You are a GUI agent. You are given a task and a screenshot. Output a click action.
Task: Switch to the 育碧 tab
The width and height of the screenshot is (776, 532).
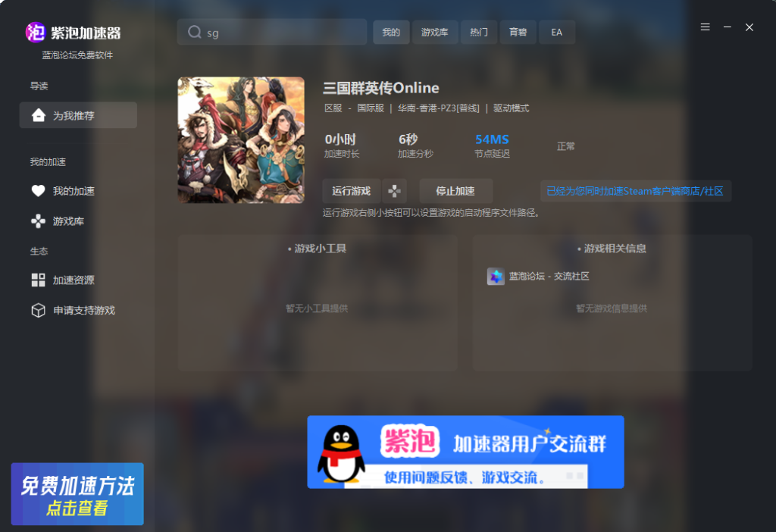[518, 32]
